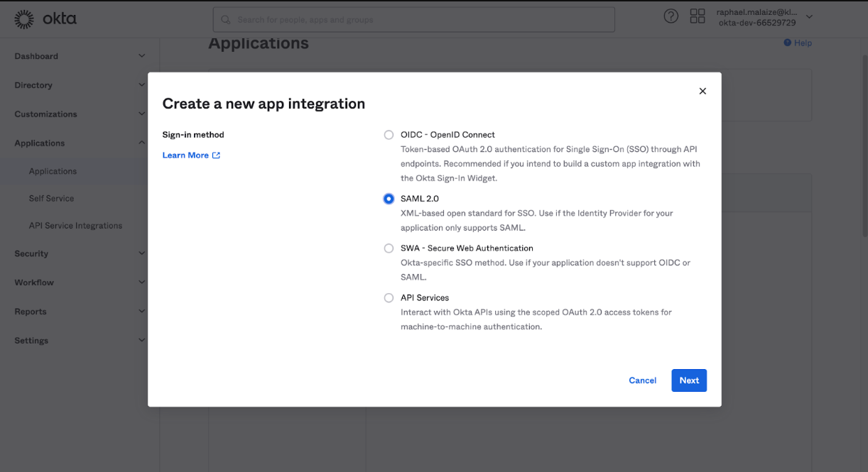This screenshot has width=868, height=472.
Task: Open API Service Integrations menu item
Action: point(75,226)
